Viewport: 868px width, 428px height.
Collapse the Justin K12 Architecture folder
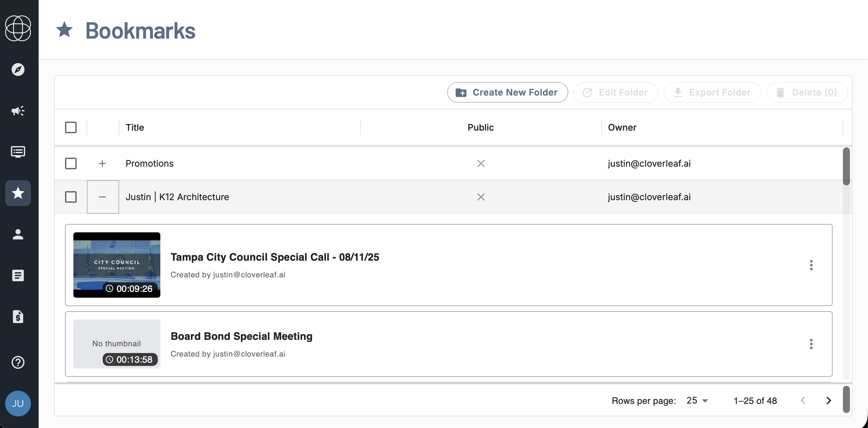(x=102, y=197)
